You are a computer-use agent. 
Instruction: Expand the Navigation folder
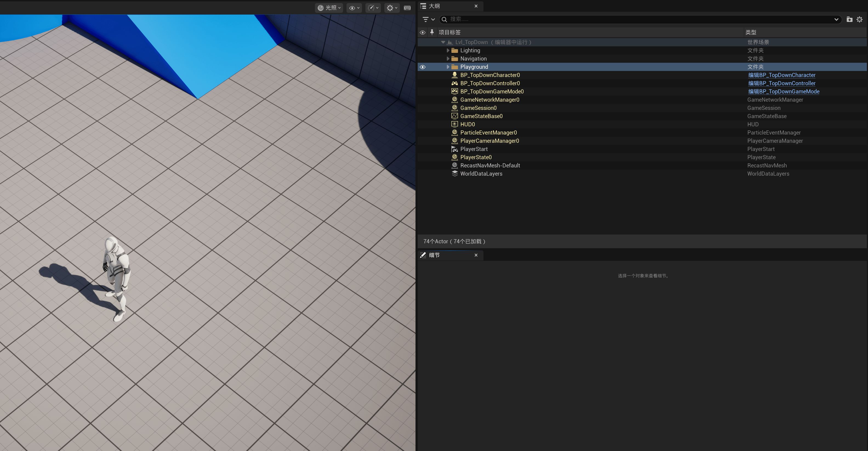tap(448, 59)
